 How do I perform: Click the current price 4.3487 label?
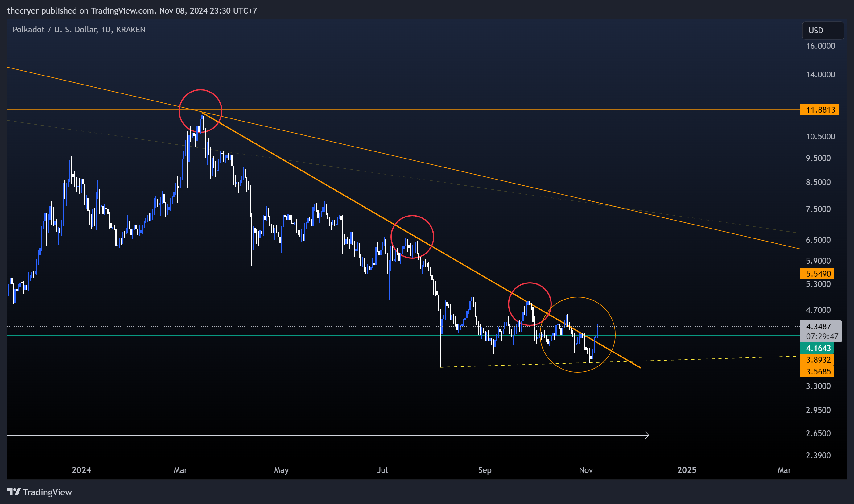[818, 326]
